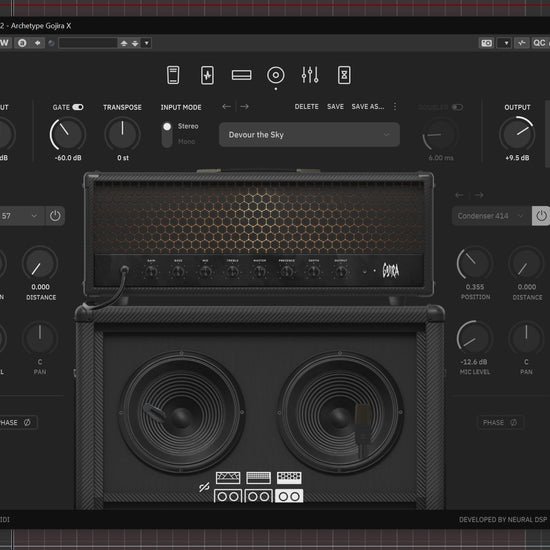This screenshot has width=550, height=550.
Task: Toggle power for the Condenser 414 microphone
Action: pyautogui.click(x=541, y=216)
